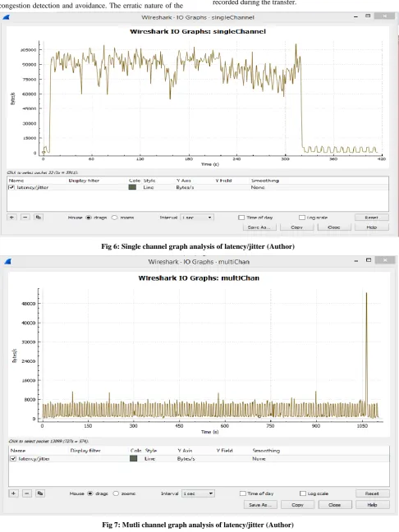Image resolution: width=399 pixels, height=532 pixels.
Task: Click the duplicate graph button in multiChan window
Action: pyautogui.click(x=40, y=493)
